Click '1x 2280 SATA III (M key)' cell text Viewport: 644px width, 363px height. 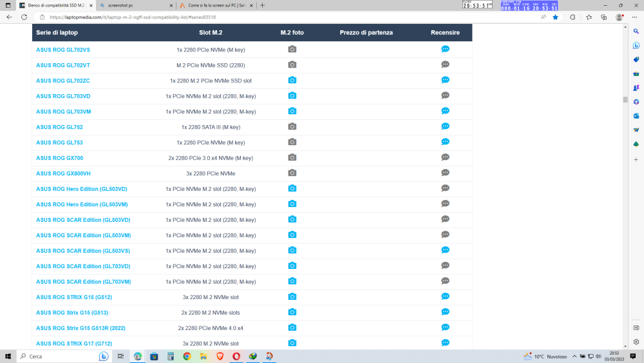coord(211,127)
